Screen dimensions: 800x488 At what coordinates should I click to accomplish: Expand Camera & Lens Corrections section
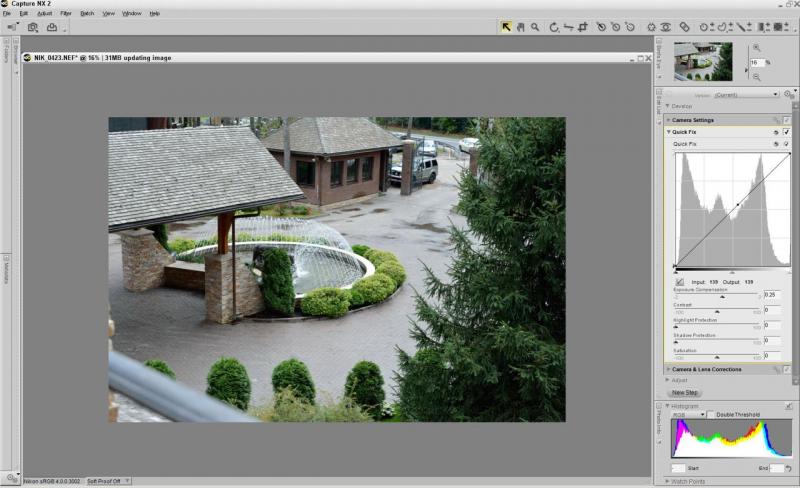point(668,369)
